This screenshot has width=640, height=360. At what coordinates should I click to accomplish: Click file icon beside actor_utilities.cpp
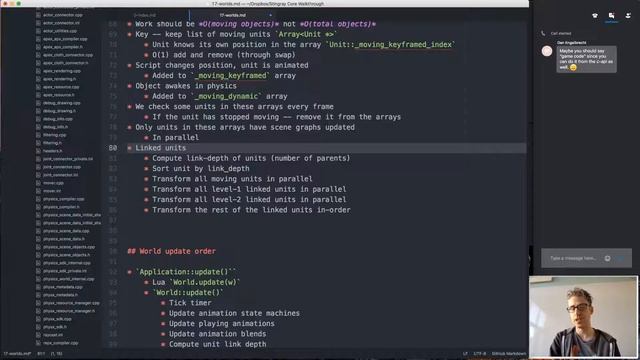click(x=38, y=31)
